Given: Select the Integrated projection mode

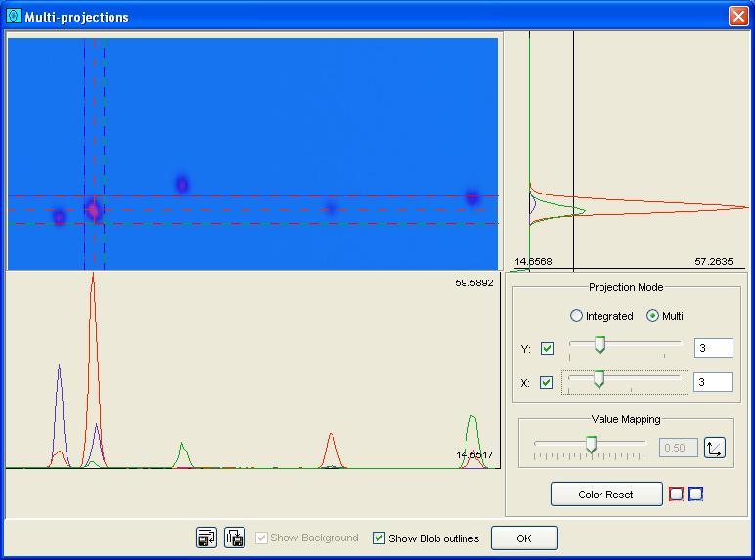Looking at the screenshot, I should 577,316.
